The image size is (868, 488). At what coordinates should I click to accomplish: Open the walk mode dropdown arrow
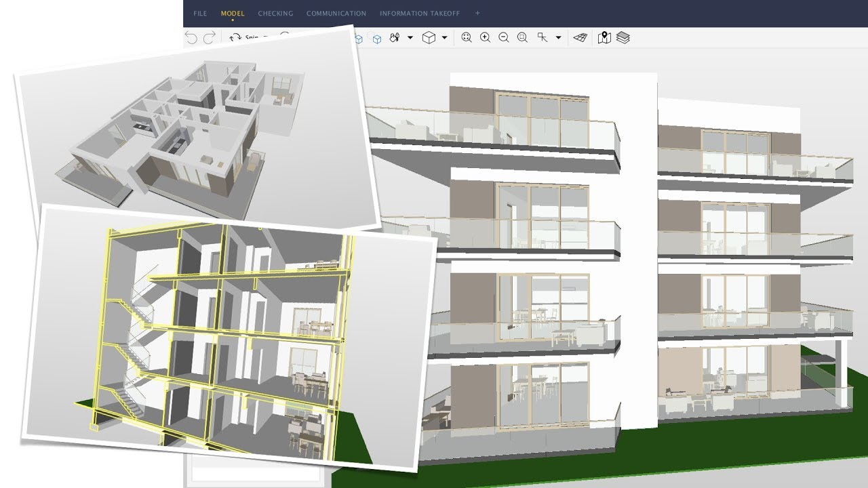[410, 38]
